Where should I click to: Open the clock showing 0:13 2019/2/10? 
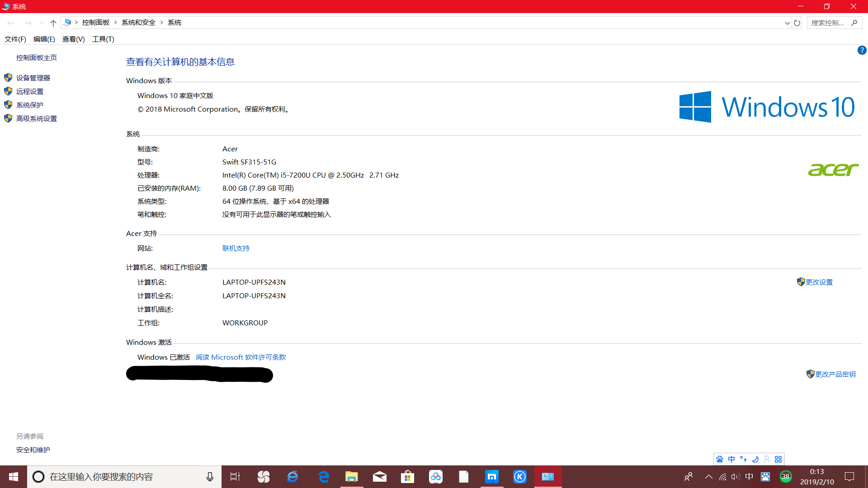point(817,477)
